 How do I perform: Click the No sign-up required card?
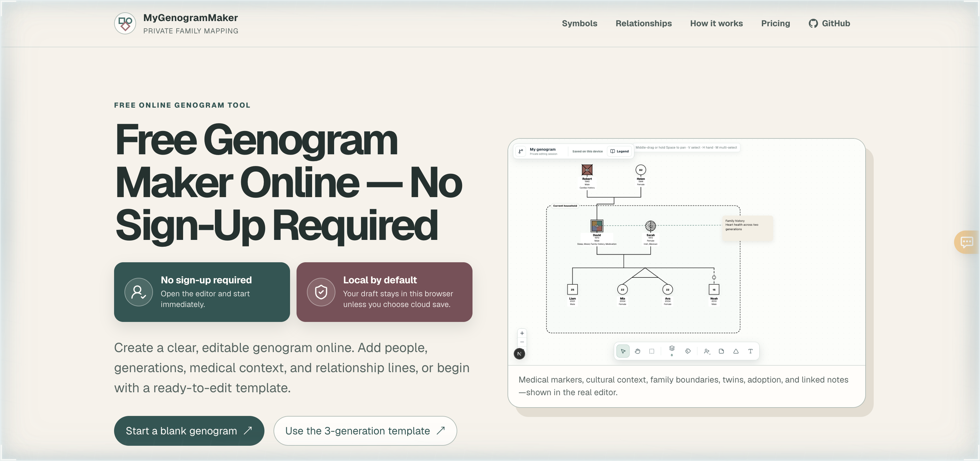(202, 292)
